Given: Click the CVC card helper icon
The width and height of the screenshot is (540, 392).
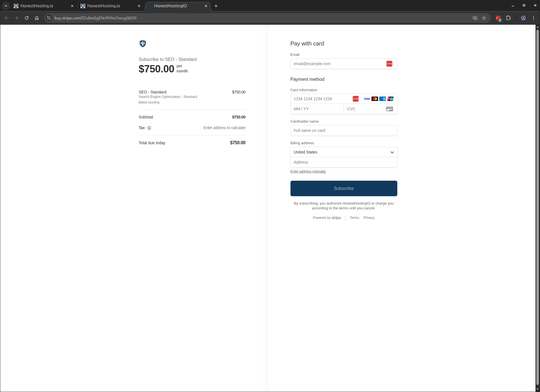Looking at the screenshot, I should [x=389, y=109].
